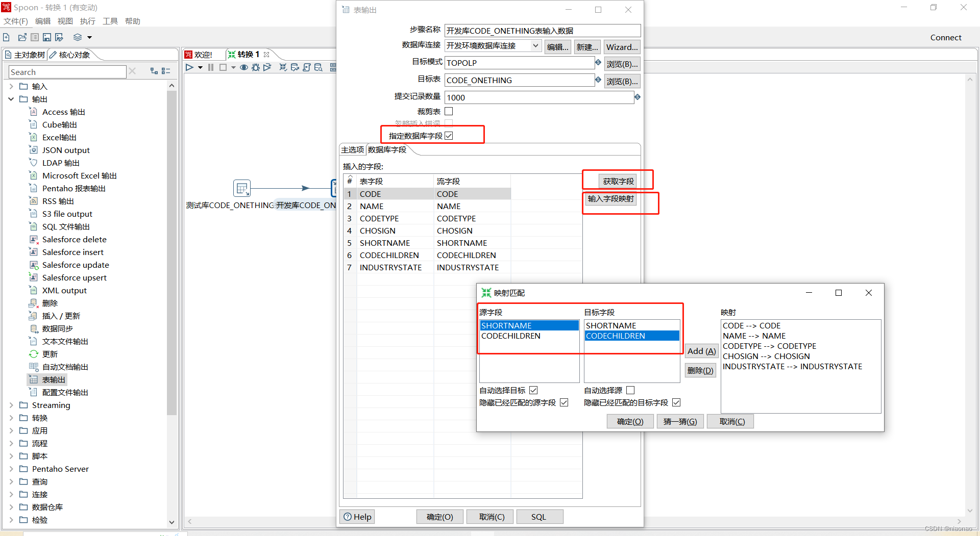Click the Help button
Image resolution: width=980 pixels, height=536 pixels.
click(357, 517)
